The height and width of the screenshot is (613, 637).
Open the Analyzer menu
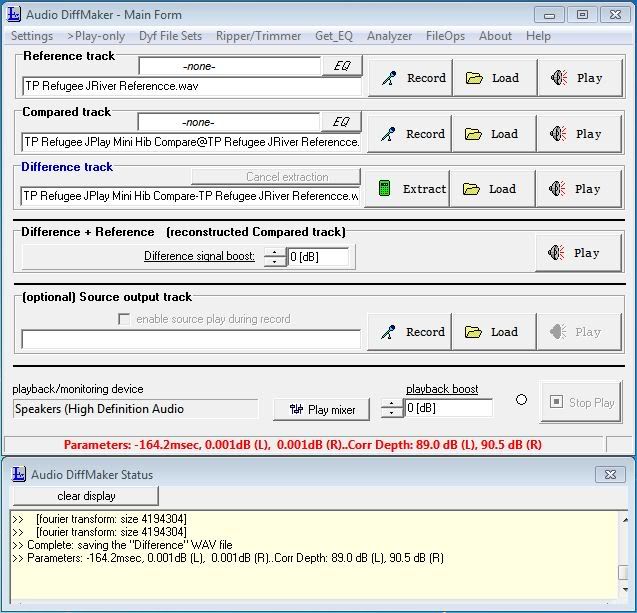tap(389, 36)
